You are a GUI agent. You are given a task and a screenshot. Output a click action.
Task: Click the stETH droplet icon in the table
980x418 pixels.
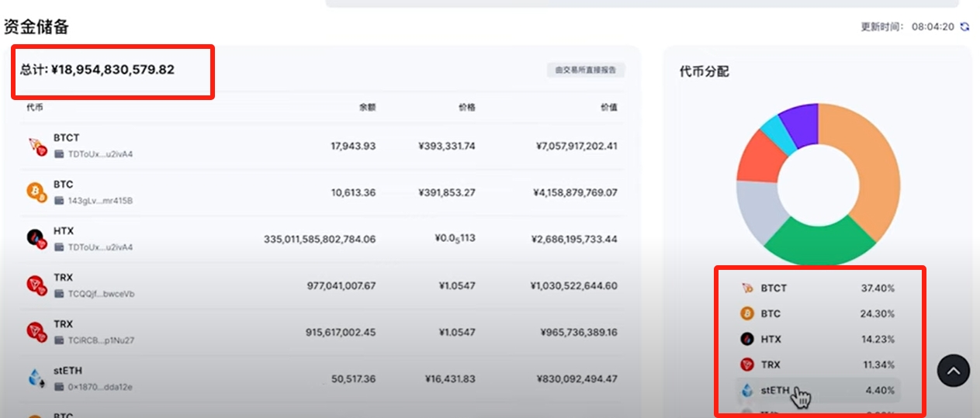coord(37,378)
